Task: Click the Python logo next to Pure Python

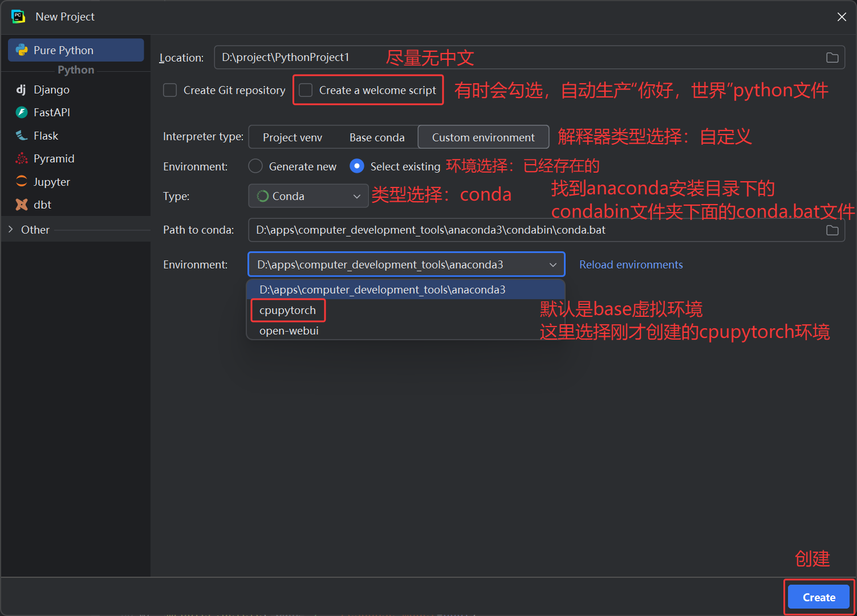Action: point(22,50)
